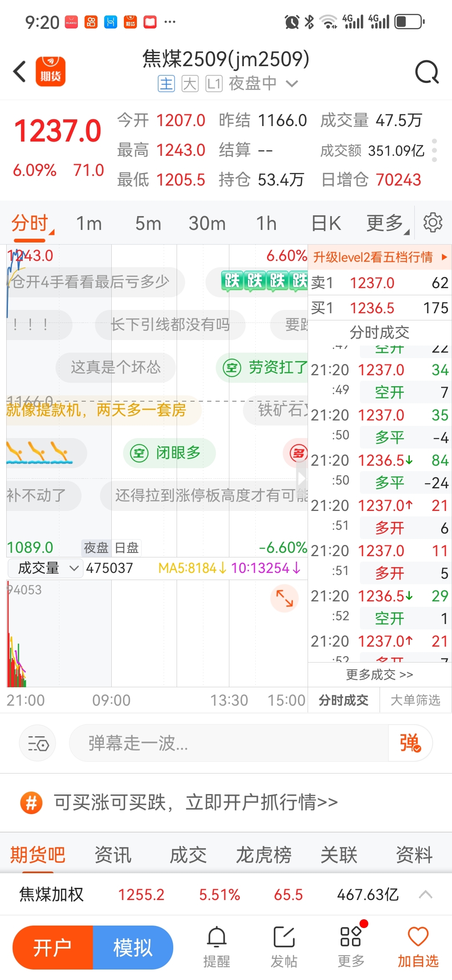This screenshot has width=452, height=980.
Task: Switch to the lower 成交 tab
Action: [188, 854]
